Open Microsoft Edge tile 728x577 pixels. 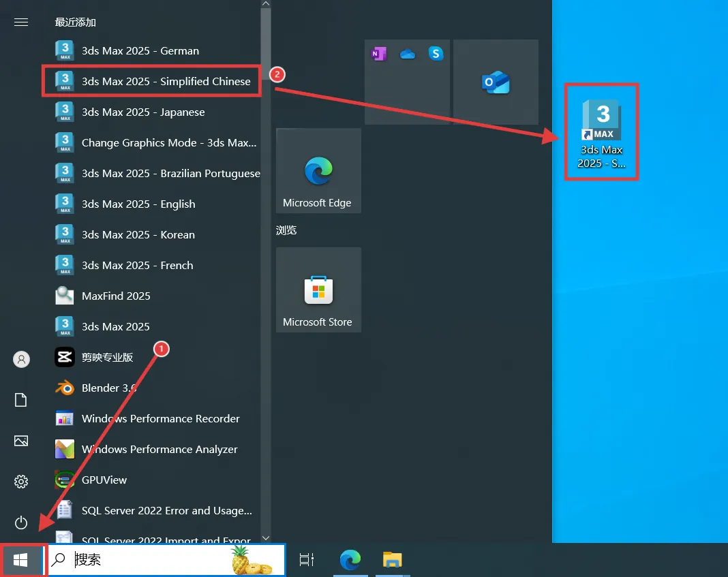pyautogui.click(x=318, y=171)
